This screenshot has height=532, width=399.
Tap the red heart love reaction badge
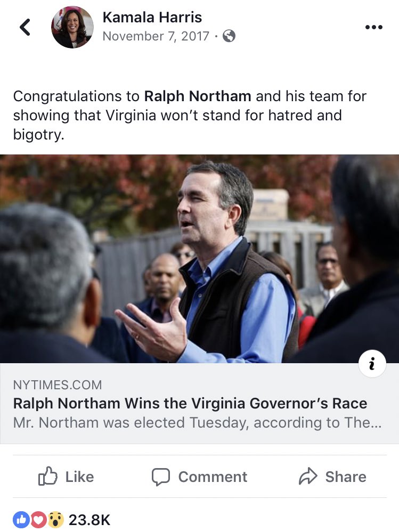[x=38, y=520]
